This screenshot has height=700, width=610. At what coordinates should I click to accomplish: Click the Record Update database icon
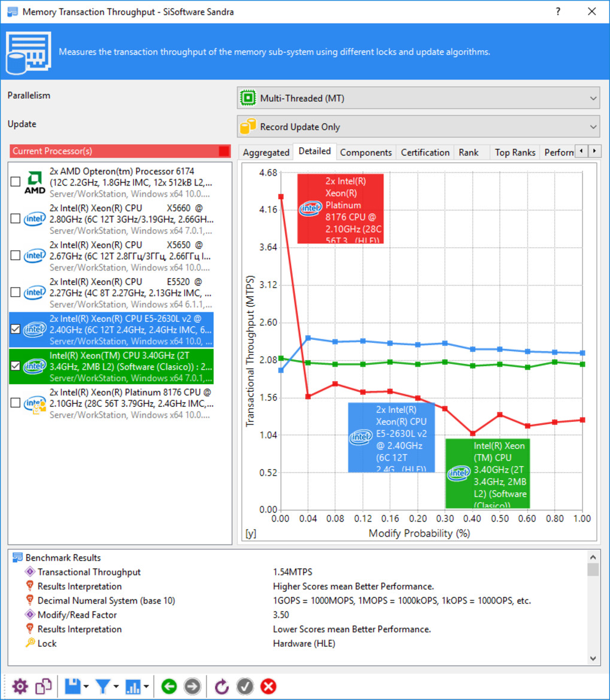tap(248, 127)
